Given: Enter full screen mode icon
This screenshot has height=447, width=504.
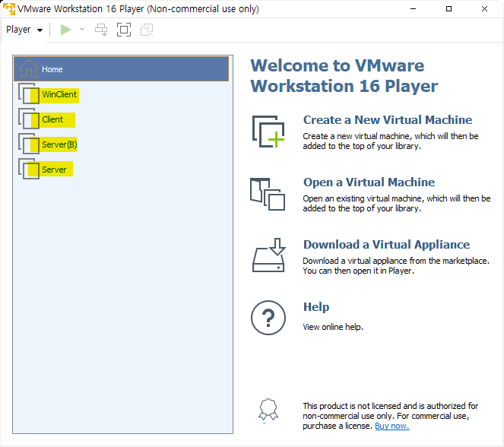Looking at the screenshot, I should [124, 30].
